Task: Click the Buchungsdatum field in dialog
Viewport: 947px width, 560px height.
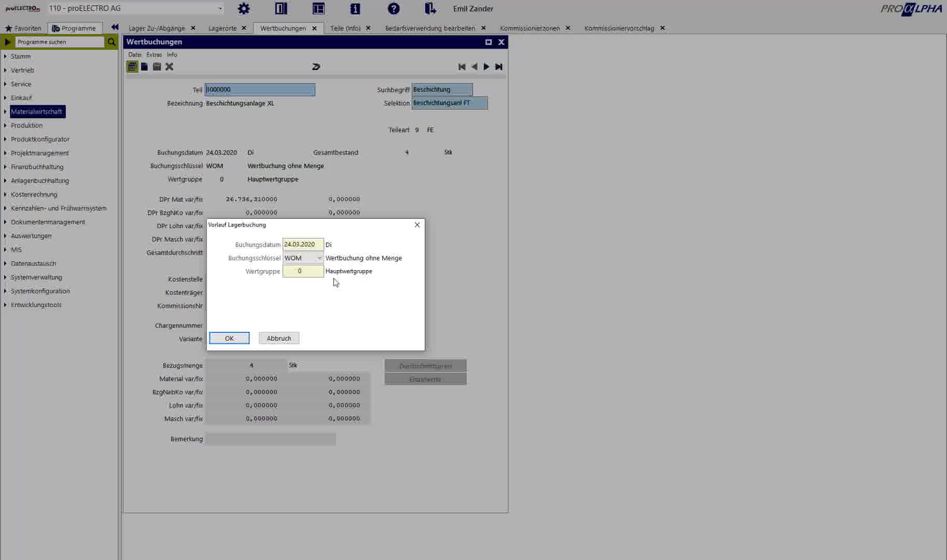Action: [x=303, y=244]
